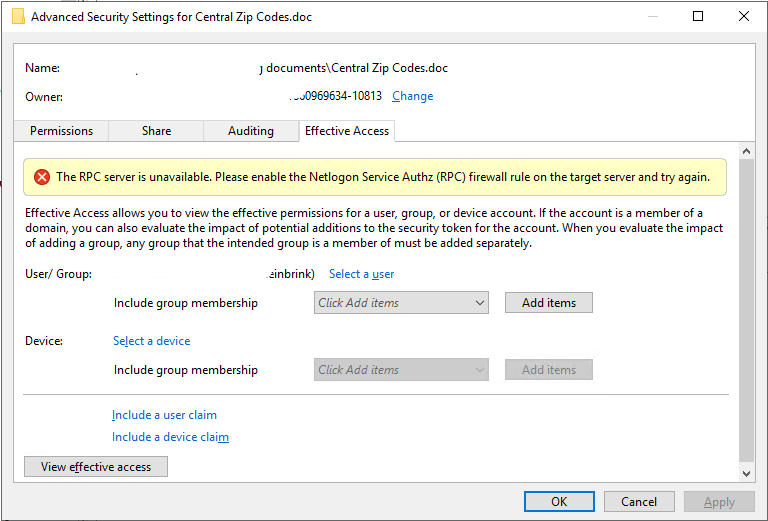This screenshot has height=521, width=768.
Task: Click the path text ending 'Central Zip Codes.doc'
Action: (x=353, y=68)
